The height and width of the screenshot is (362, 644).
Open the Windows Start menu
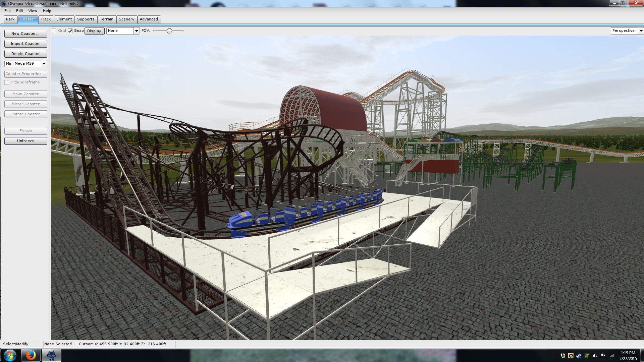point(10,355)
